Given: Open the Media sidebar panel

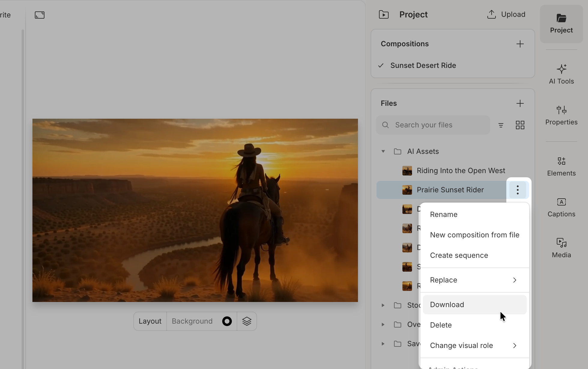Looking at the screenshot, I should (561, 248).
